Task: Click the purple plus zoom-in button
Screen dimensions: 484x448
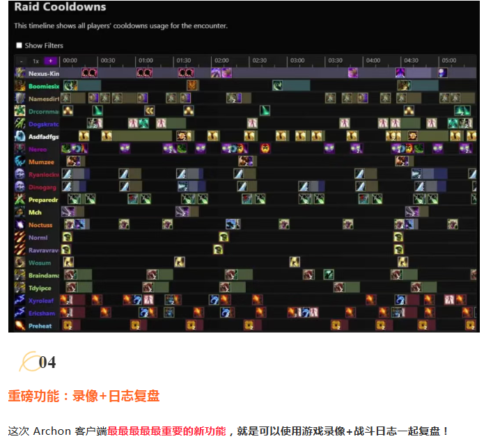Action: pyautogui.click(x=49, y=61)
